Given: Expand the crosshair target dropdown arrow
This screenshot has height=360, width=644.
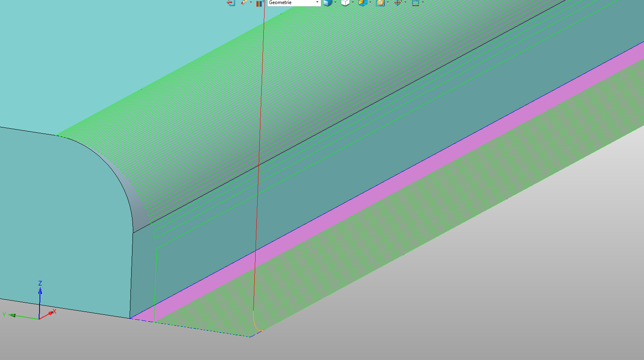Looking at the screenshot, I should 406,2.
